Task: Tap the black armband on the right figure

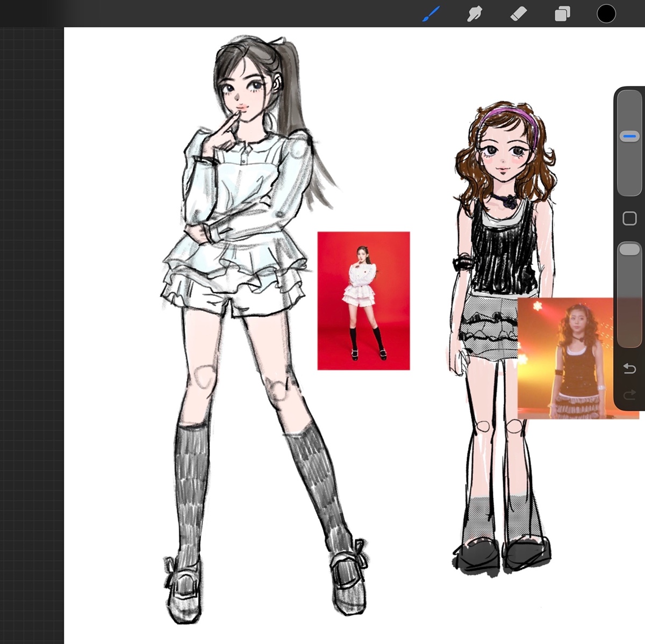Action: (462, 264)
